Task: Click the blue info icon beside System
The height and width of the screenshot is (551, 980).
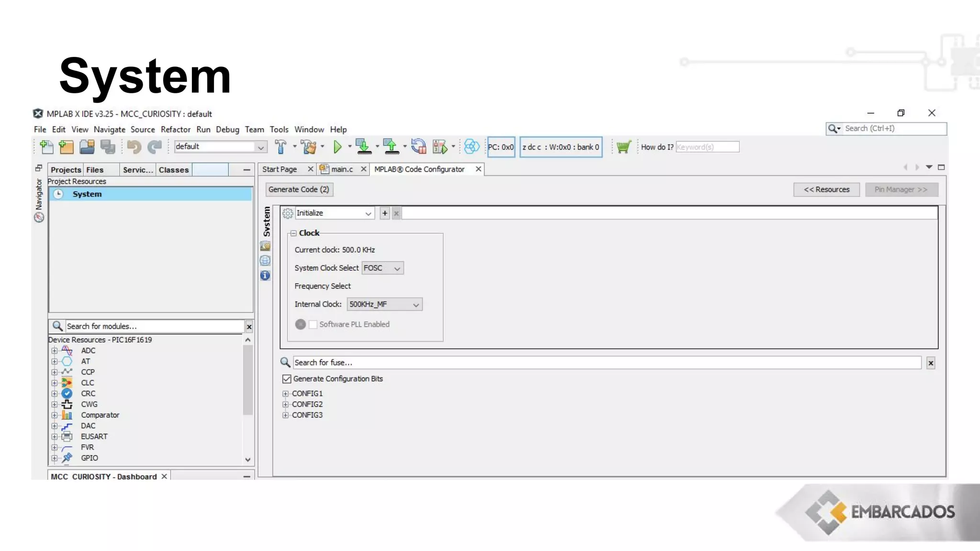Action: 265,275
